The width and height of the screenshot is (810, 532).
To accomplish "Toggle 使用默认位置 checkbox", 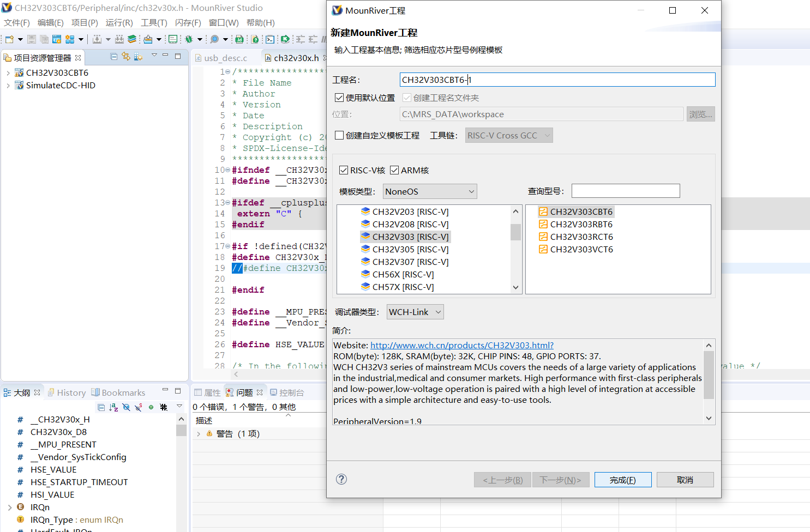I will click(x=339, y=98).
